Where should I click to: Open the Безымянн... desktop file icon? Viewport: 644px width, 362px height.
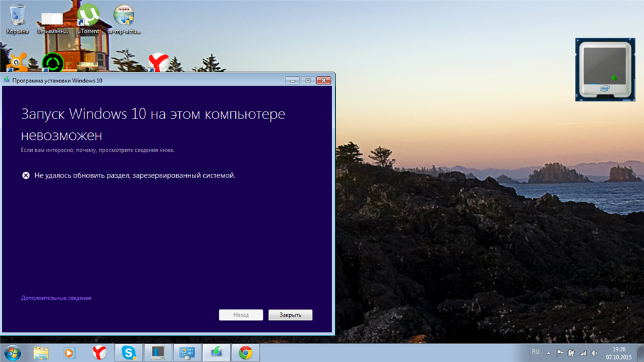pos(53,23)
